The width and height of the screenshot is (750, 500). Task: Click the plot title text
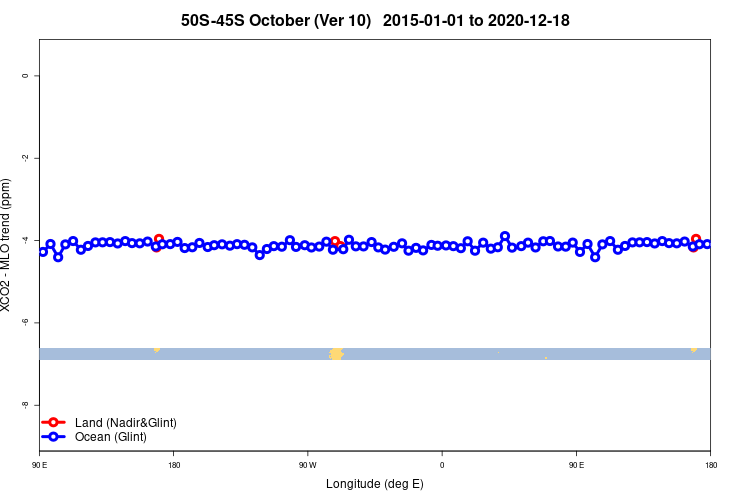click(x=375, y=21)
